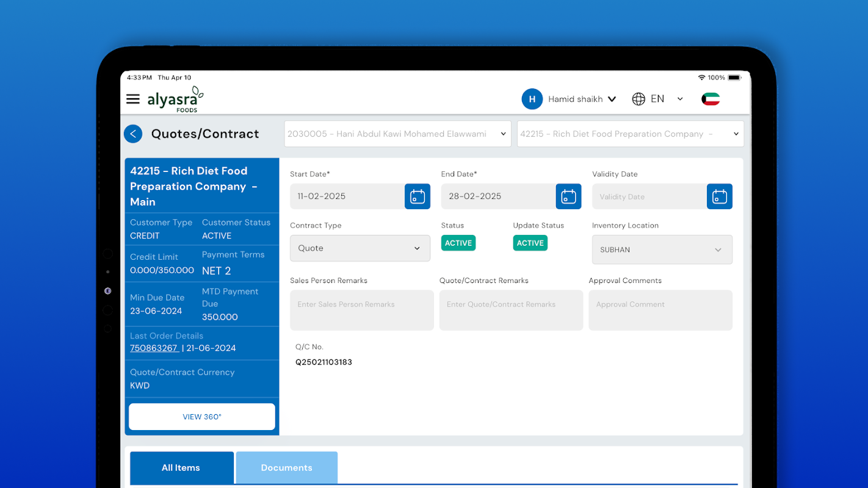This screenshot has height=488, width=868.
Task: Click the last order date 21-06-2024
Action: [x=211, y=348]
